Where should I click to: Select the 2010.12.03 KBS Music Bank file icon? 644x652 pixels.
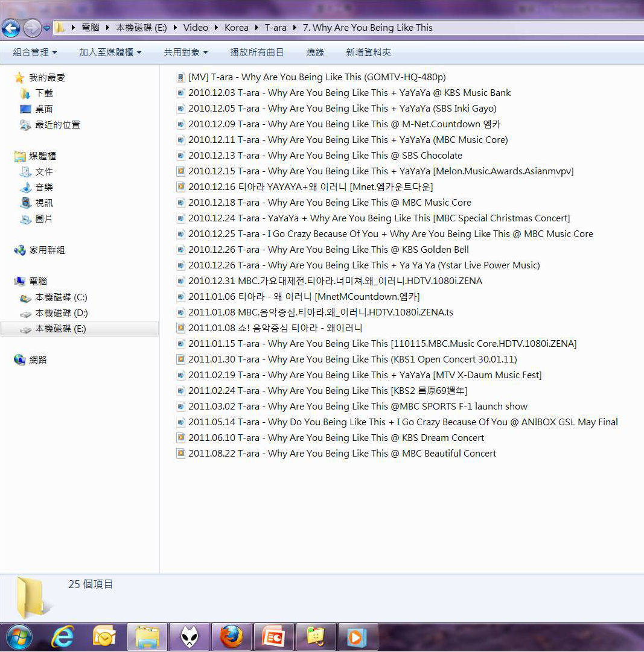coord(180,93)
